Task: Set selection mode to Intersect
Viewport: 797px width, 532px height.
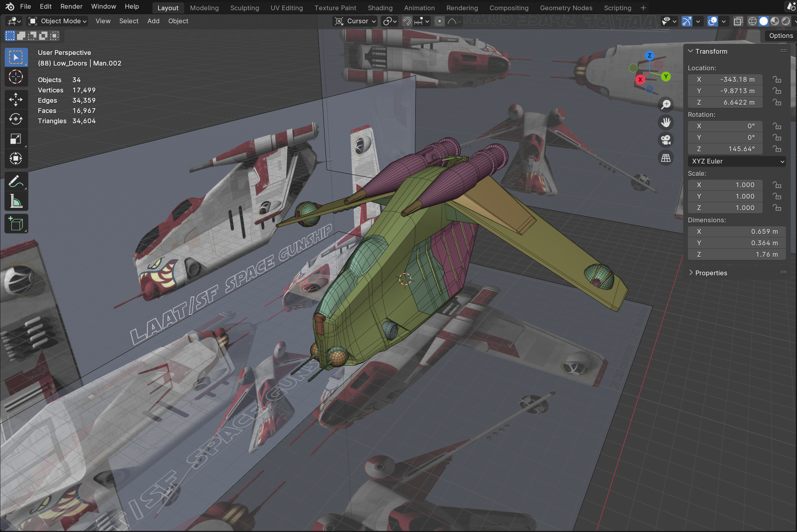Action: click(x=54, y=36)
